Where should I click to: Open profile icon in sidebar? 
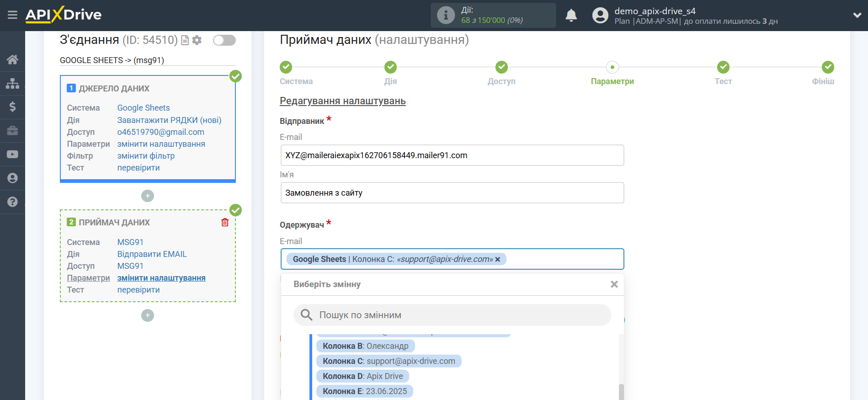[12, 178]
